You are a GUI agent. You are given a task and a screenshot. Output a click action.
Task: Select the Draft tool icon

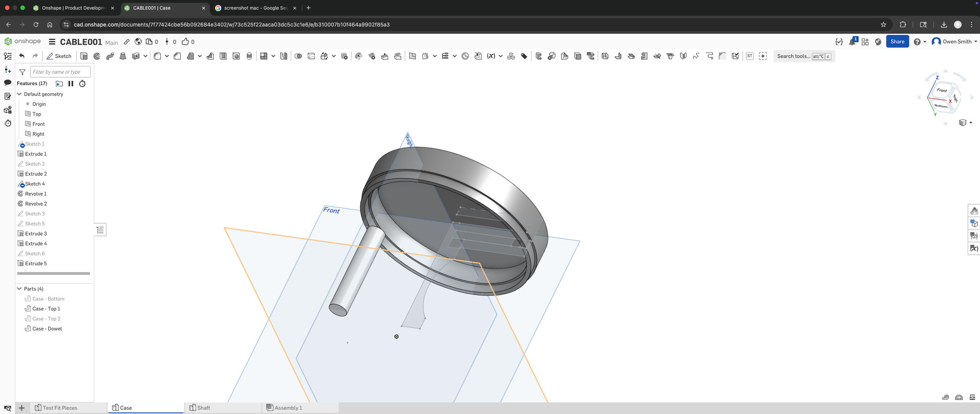click(191, 56)
